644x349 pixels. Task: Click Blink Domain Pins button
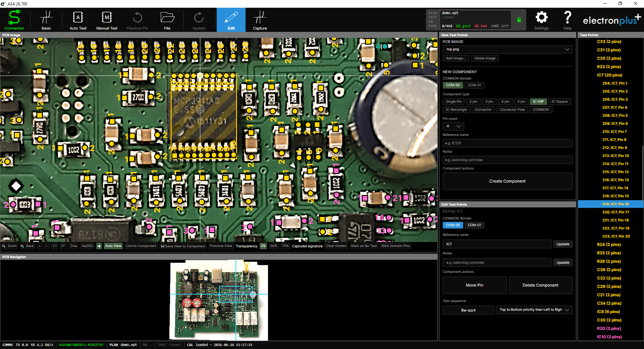[395, 246]
